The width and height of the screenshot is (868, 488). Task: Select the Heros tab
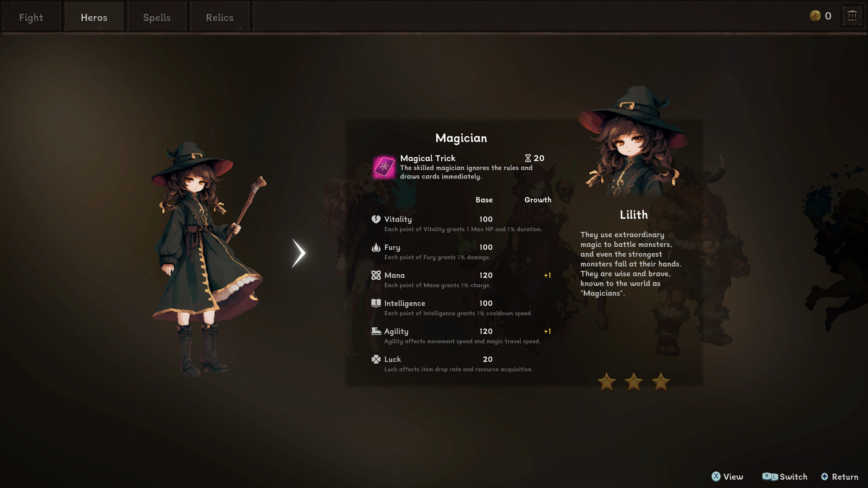point(94,17)
